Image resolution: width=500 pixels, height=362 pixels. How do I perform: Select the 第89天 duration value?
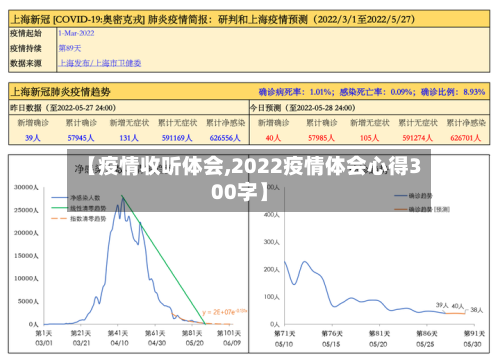click(x=70, y=48)
